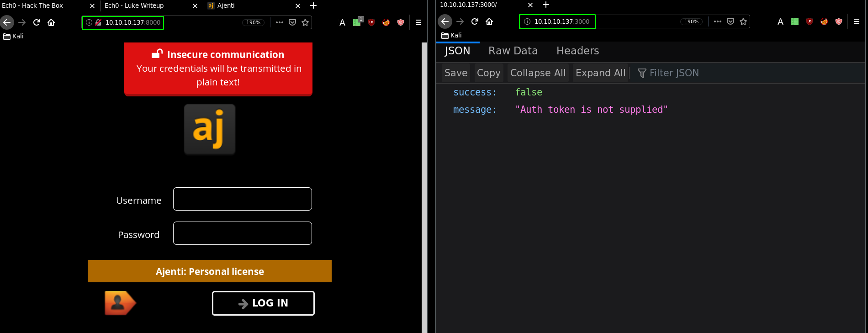Click forward arrow in the left browser
This screenshot has height=333, width=868.
coord(22,22)
